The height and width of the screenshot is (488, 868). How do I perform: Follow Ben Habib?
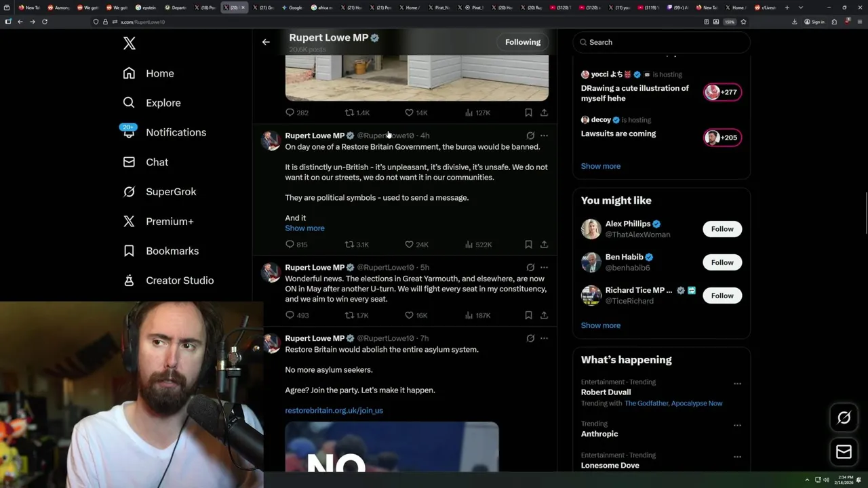722,262
